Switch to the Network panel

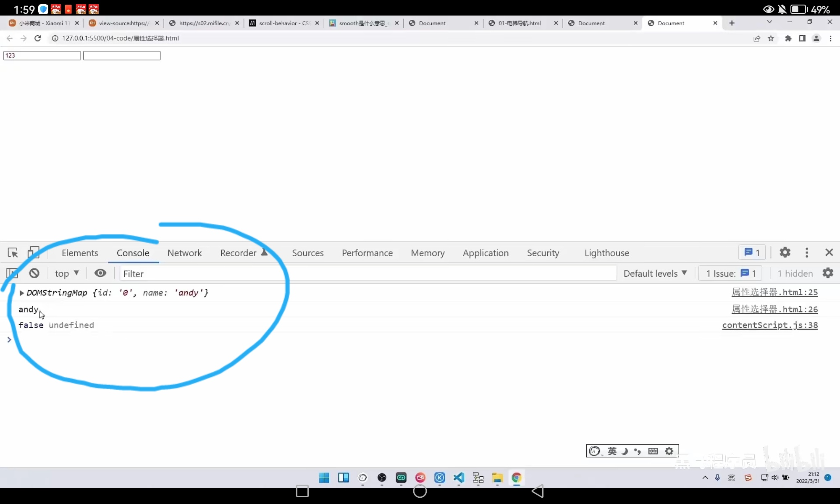pos(185,253)
